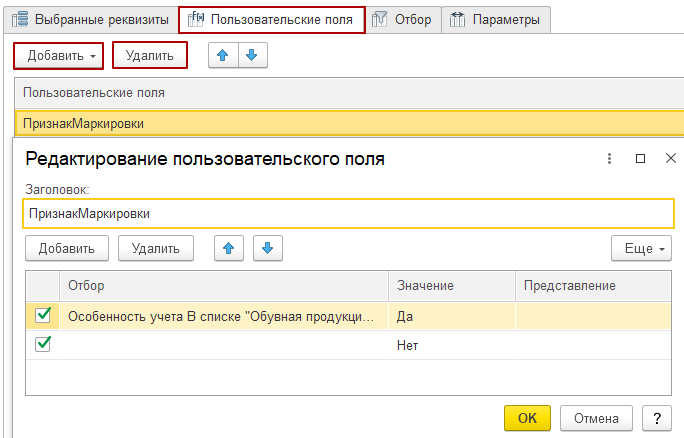This screenshot has width=684, height=438.
Task: Move the user field down in the top toolbar
Action: tap(252, 55)
